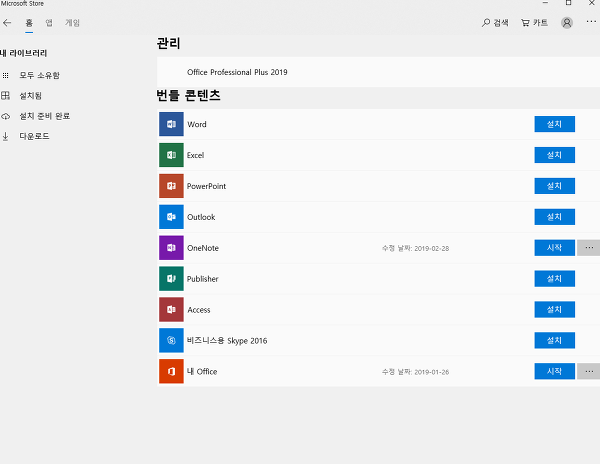600x464 pixels.
Task: Click the OneNote app name
Action: [x=203, y=248]
